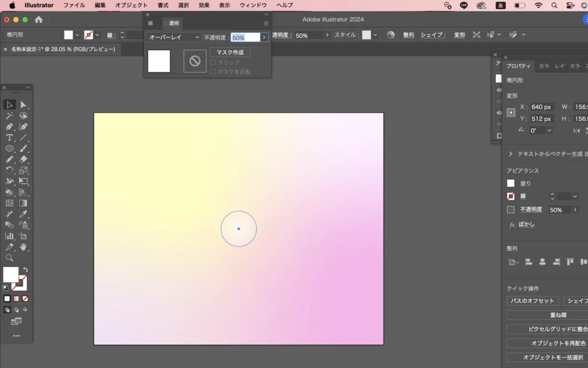This screenshot has height=368, width=588.
Task: Enable the マスクを反転 checkbox
Action: pyautogui.click(x=213, y=71)
